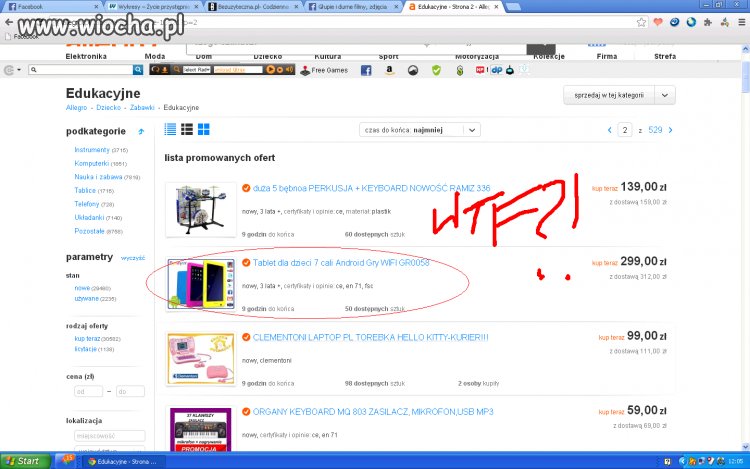Filter by condition używane

point(87,298)
